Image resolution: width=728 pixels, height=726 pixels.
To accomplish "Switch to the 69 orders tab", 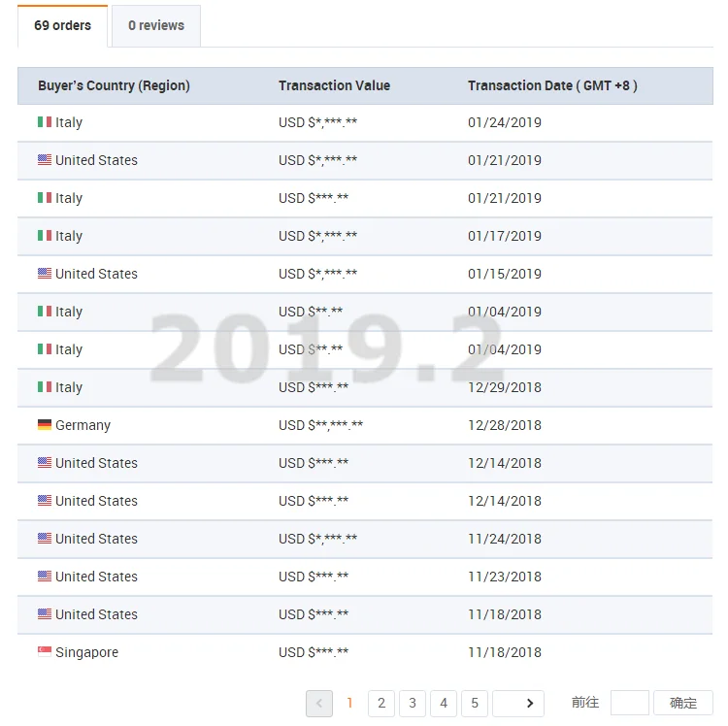I will click(62, 26).
